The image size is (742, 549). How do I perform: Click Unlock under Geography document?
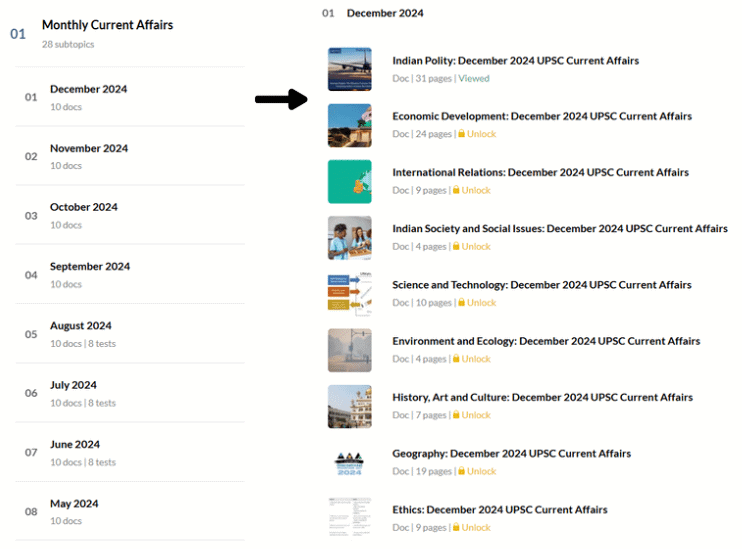[x=479, y=471]
